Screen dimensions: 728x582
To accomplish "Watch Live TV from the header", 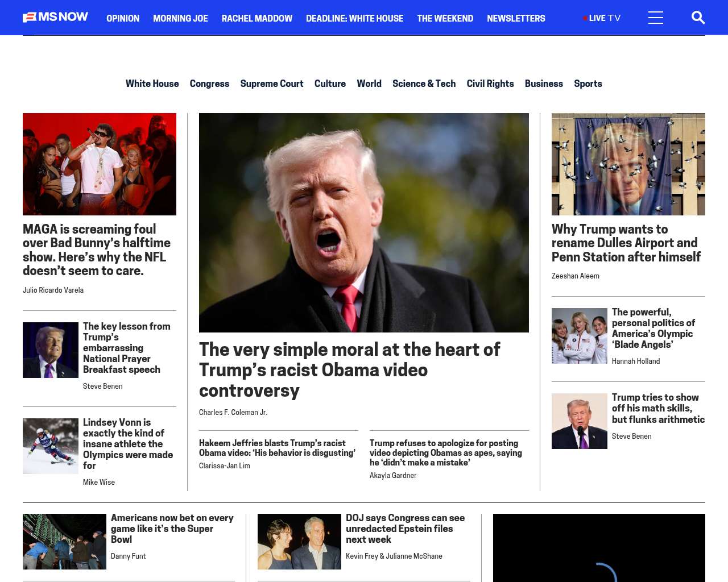I will tap(602, 18).
